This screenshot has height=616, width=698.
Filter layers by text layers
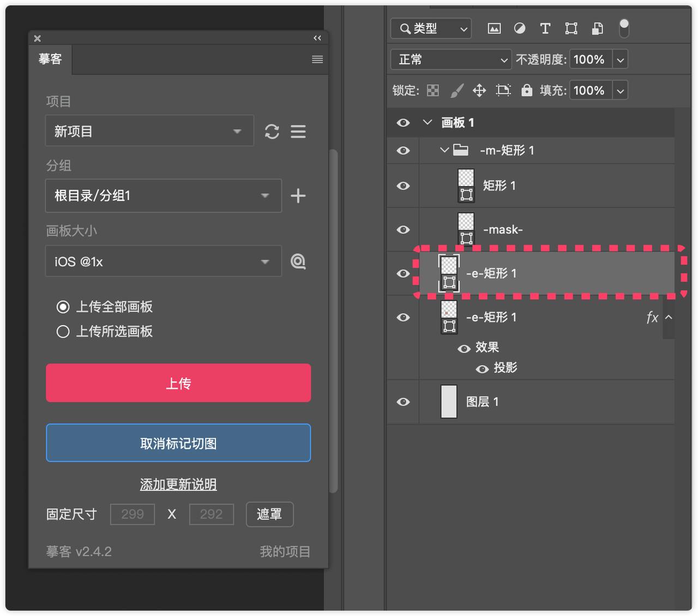[545, 28]
